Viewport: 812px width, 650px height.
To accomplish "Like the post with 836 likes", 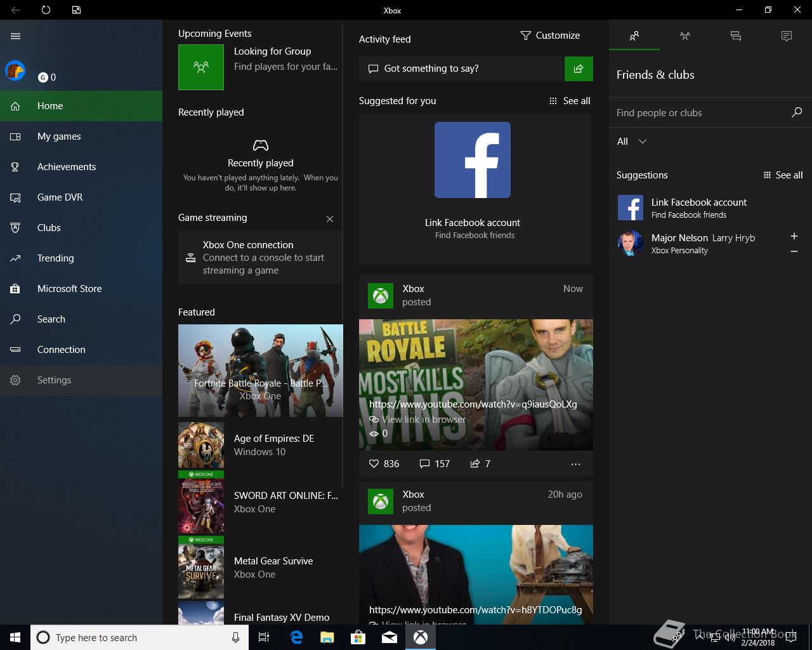I will pos(384,464).
